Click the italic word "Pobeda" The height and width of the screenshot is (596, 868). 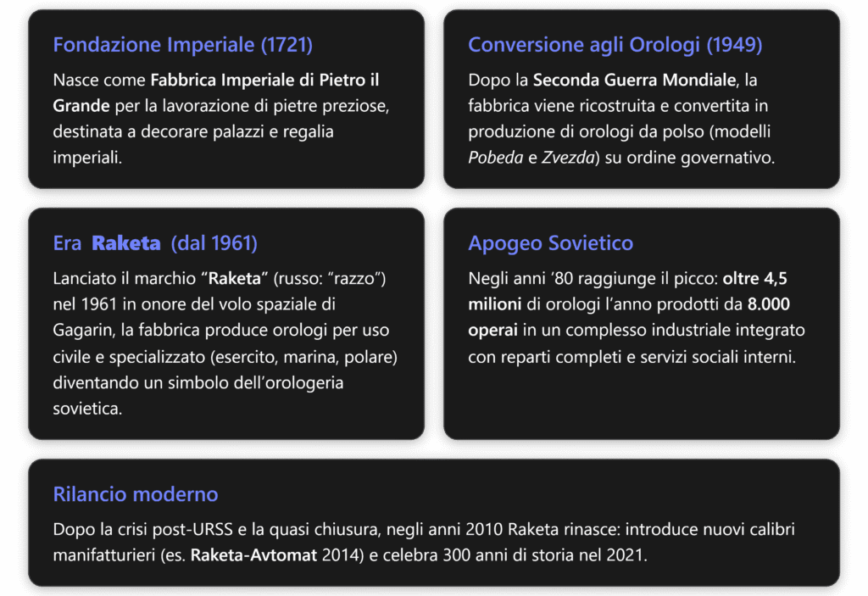point(493,158)
